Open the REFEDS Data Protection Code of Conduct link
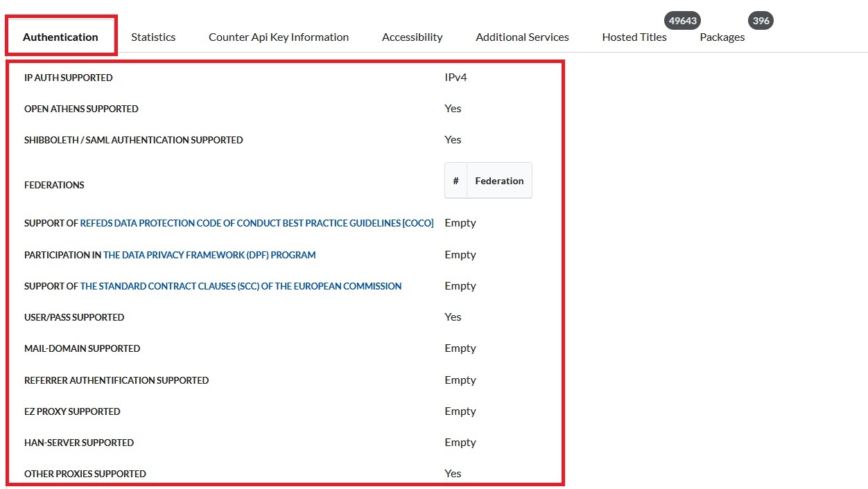868x489 pixels. (x=257, y=223)
